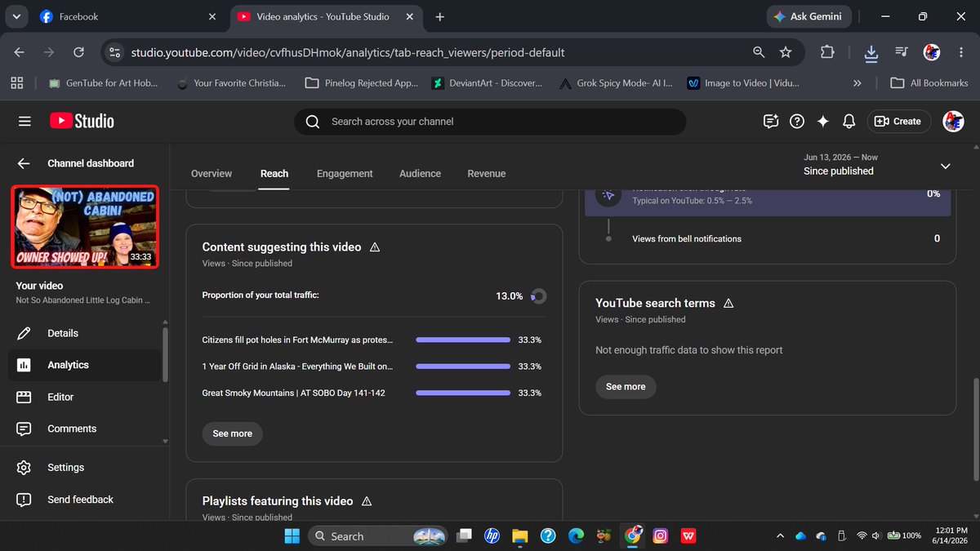The height and width of the screenshot is (551, 980).
Task: Open Comments in the sidebar
Action: (86, 429)
